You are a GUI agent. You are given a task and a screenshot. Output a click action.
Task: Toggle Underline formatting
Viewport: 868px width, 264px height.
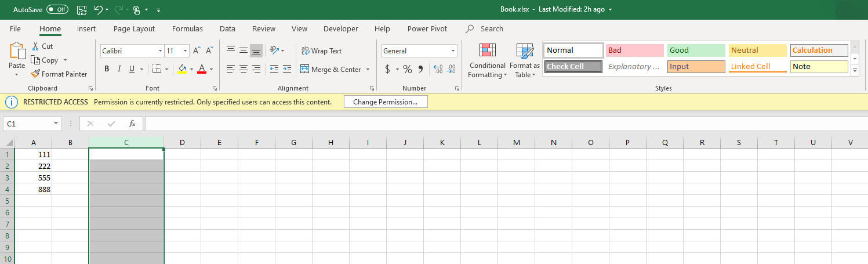tap(132, 69)
